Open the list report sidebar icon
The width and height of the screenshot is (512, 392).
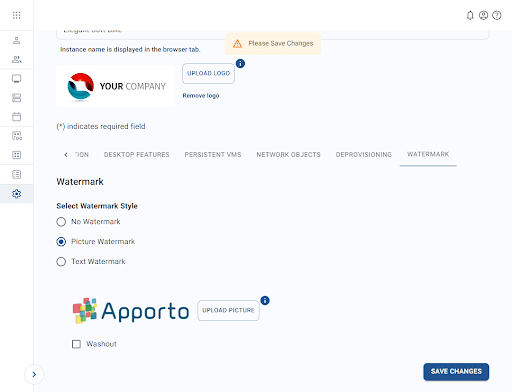pos(16,174)
